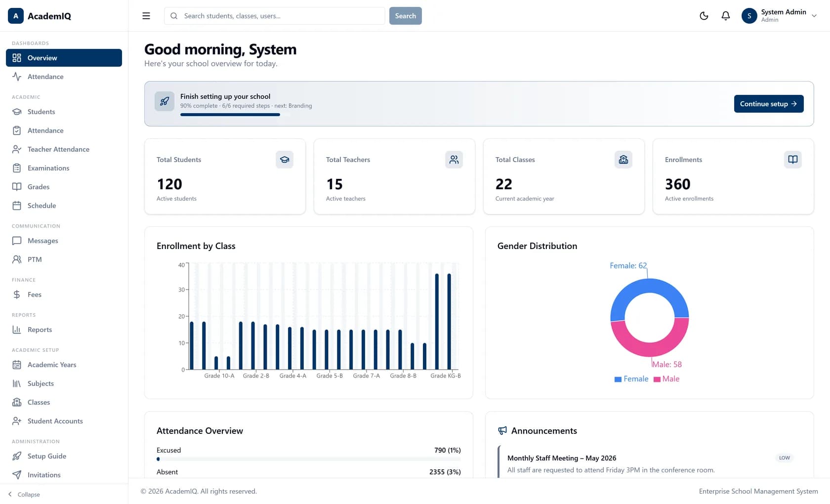
Task: Click the Messages chat icon
Action: pyautogui.click(x=17, y=241)
